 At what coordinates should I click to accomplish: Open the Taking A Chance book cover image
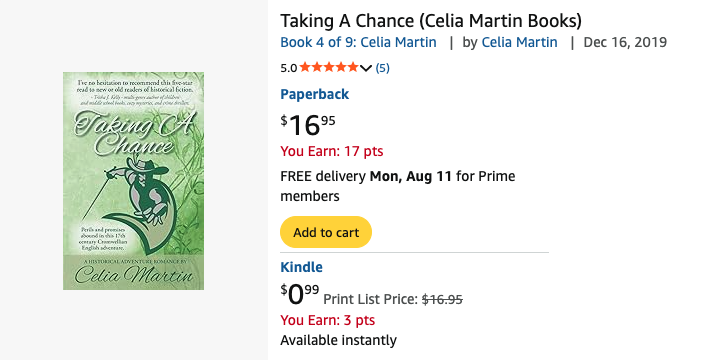[134, 181]
